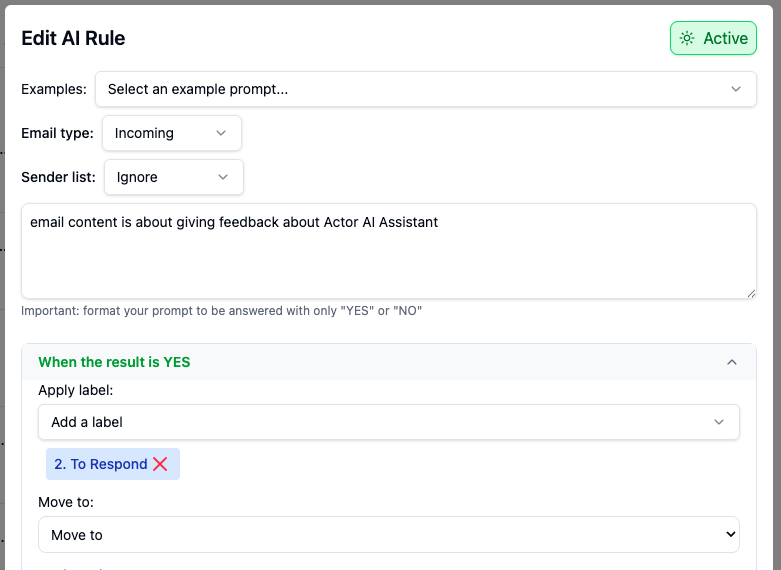The height and width of the screenshot is (570, 781).
Task: Click the chevron beside Ignore
Action: coord(223,177)
